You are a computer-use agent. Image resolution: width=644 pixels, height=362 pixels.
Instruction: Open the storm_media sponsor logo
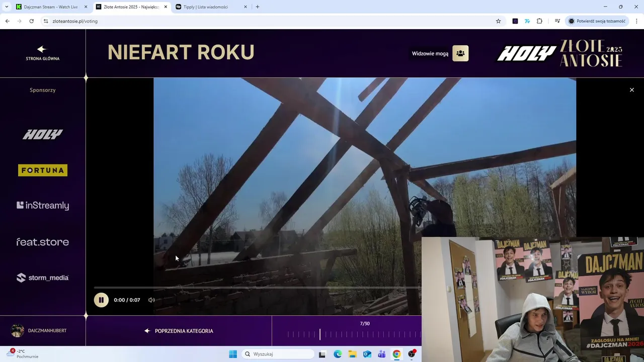point(43,278)
